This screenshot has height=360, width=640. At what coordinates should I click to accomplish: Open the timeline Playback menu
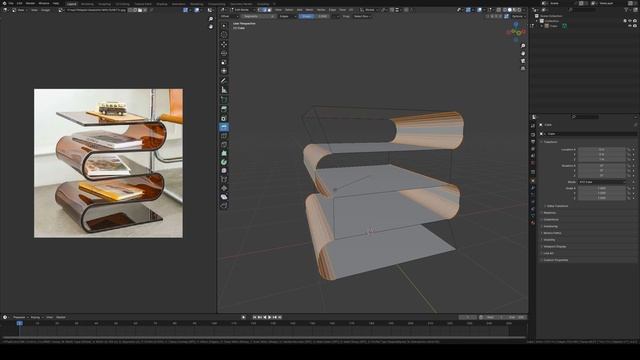(20, 317)
